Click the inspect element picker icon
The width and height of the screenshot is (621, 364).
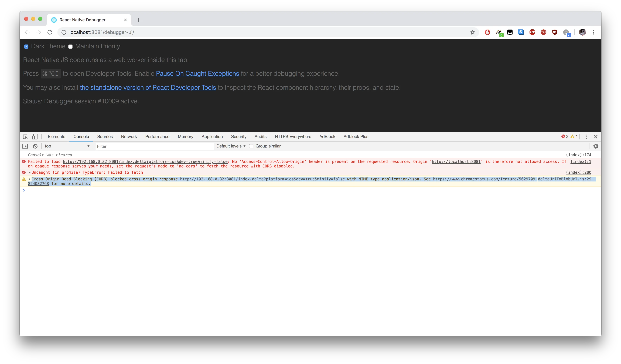(x=25, y=137)
